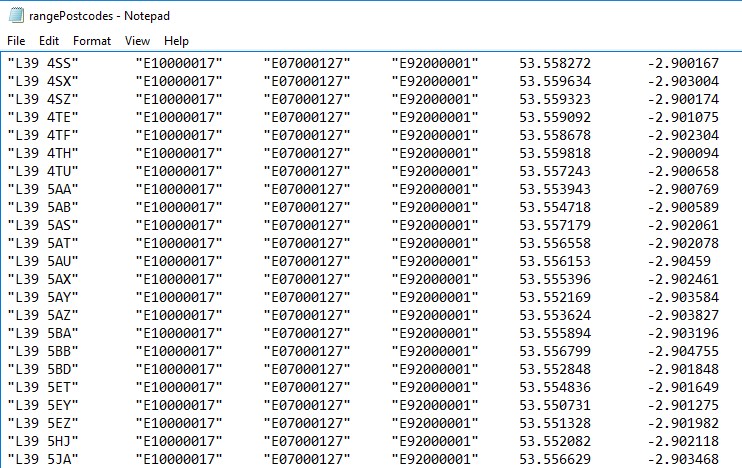742x468 pixels.
Task: Click longitude value -2.901075
Action: coord(683,117)
